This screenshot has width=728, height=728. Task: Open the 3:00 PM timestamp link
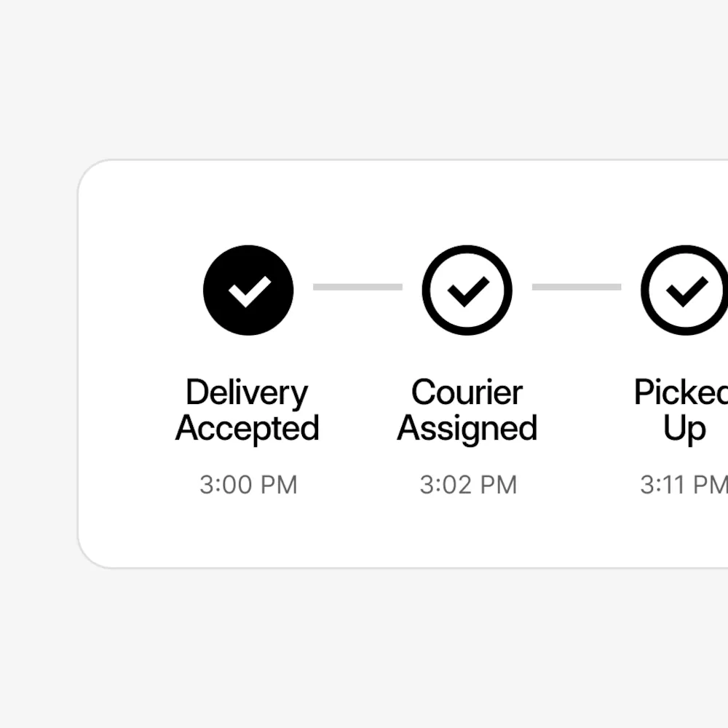click(x=248, y=484)
